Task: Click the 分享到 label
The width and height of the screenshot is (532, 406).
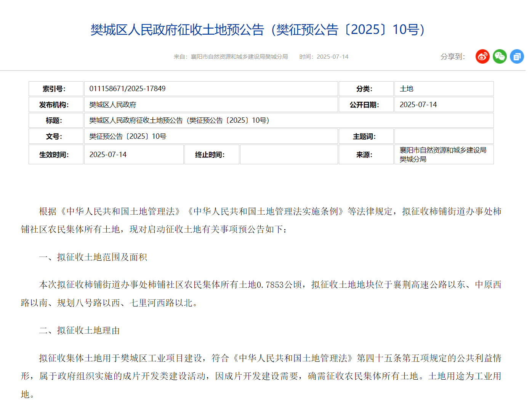Action: pos(453,57)
